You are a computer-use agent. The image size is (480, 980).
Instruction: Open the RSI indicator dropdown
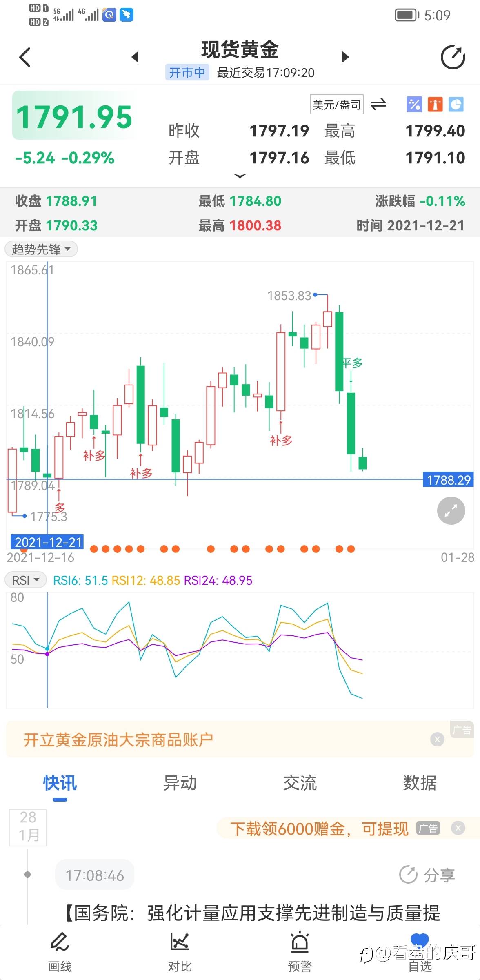point(25,580)
